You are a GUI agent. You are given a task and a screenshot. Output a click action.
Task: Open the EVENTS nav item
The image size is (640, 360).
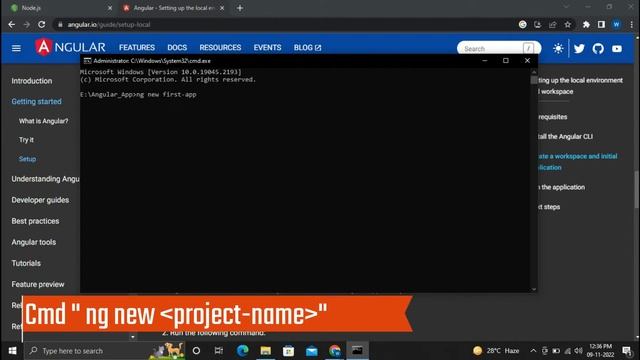[267, 48]
